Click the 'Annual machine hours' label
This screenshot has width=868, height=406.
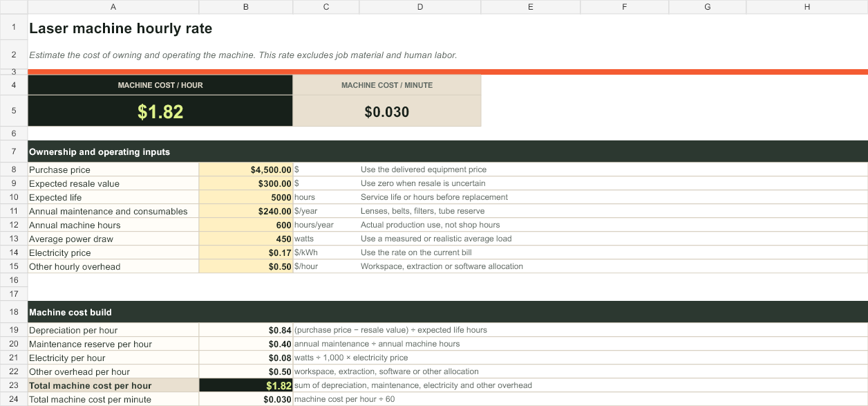click(113, 225)
